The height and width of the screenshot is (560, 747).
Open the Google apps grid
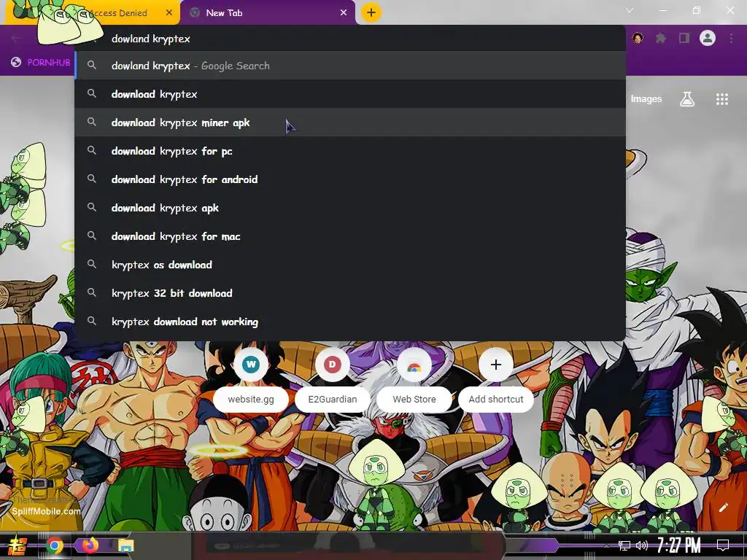coord(722,99)
